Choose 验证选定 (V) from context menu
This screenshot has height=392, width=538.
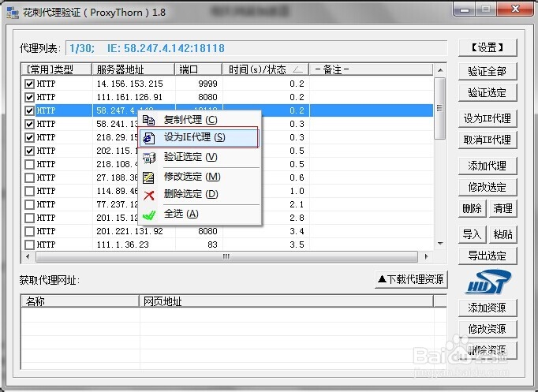coord(200,157)
